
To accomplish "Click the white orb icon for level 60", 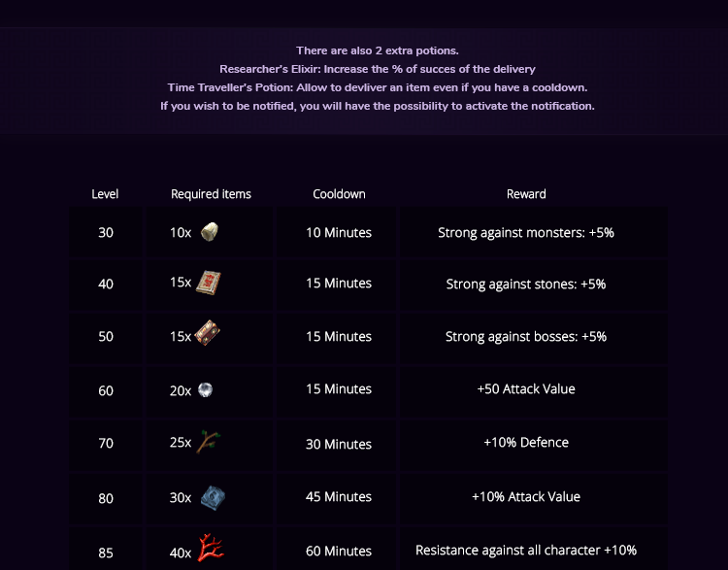I will pyautogui.click(x=205, y=389).
